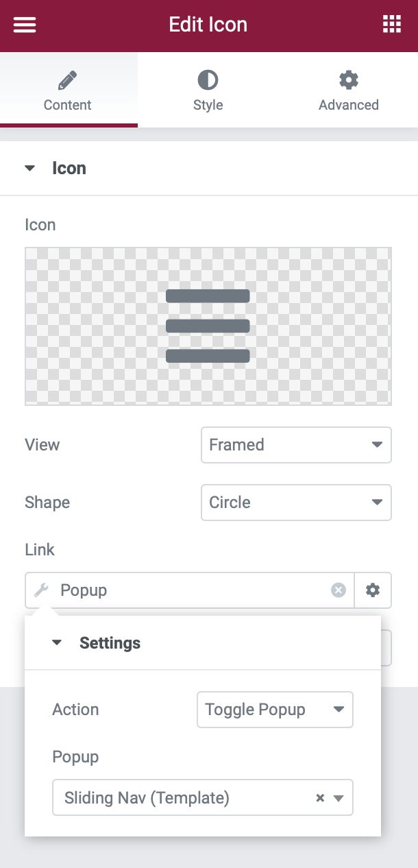Open the widgets grid panel
Screen dimensions: 418x868
[x=391, y=25]
